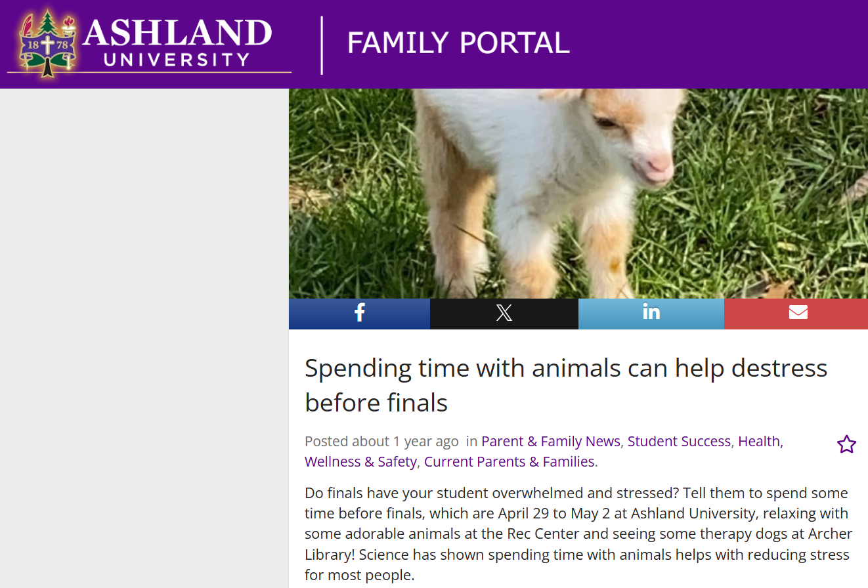Click the 'Posted about 1 year ago' timestamp
868x588 pixels.
[x=381, y=442]
